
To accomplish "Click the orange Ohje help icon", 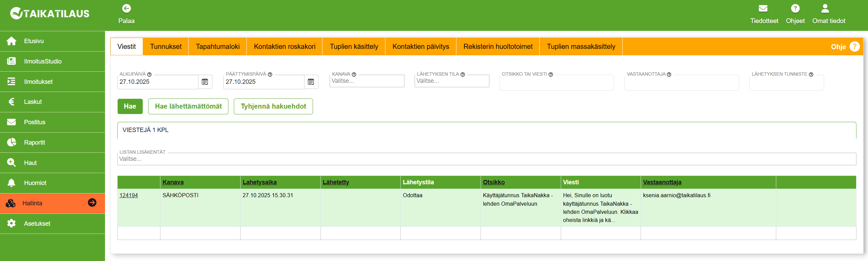I will [854, 46].
